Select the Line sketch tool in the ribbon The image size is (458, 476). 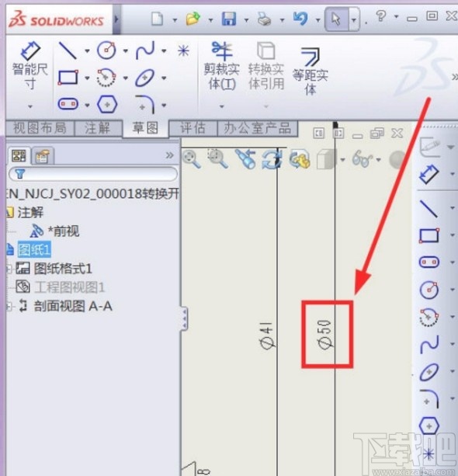click(68, 50)
